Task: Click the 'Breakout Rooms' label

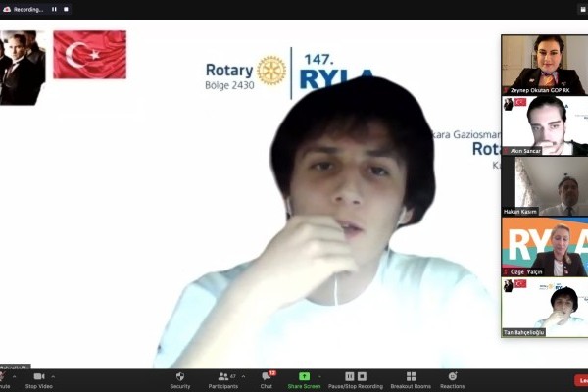Action: (411, 386)
